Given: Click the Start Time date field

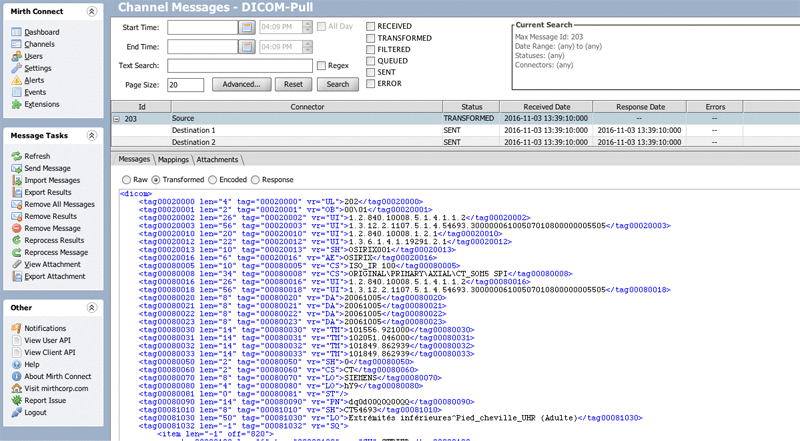Looking at the screenshot, I should [203, 27].
